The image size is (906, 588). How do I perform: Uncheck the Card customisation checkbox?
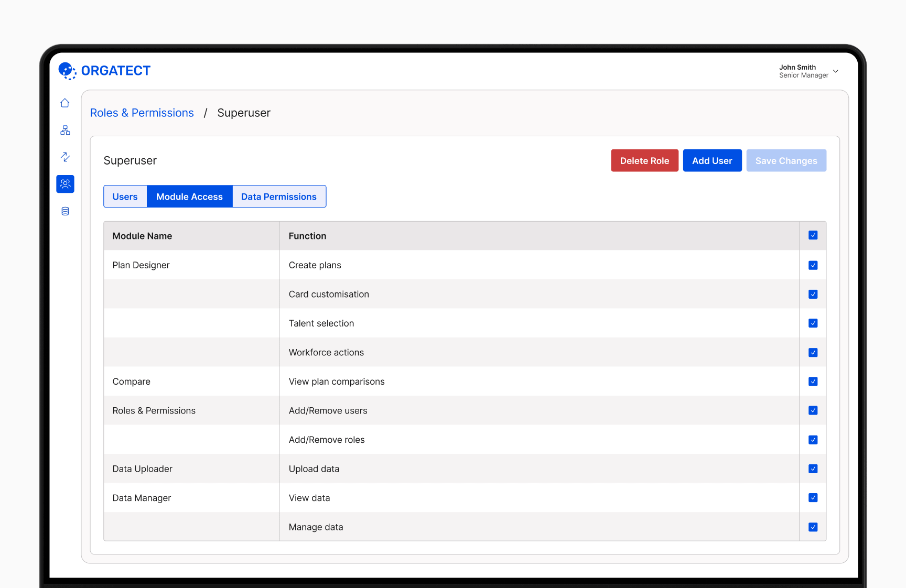(813, 294)
